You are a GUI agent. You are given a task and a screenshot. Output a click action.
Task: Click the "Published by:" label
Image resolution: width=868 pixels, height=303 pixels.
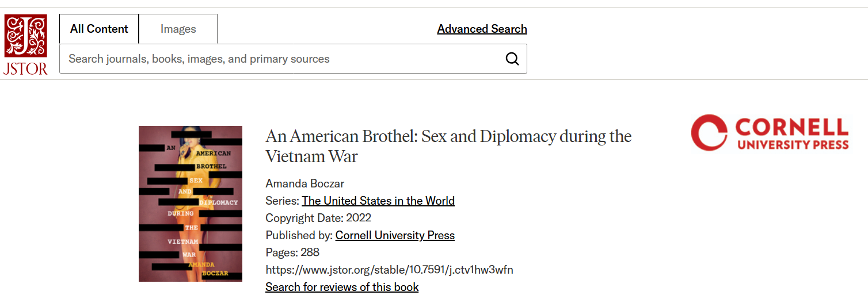click(299, 235)
